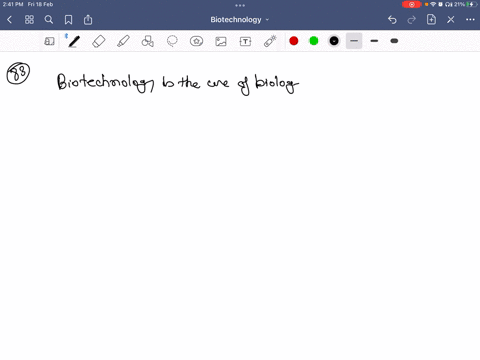Viewport: 480px width, 360px height.
Task: Choose the black pen color
Action: point(334,41)
